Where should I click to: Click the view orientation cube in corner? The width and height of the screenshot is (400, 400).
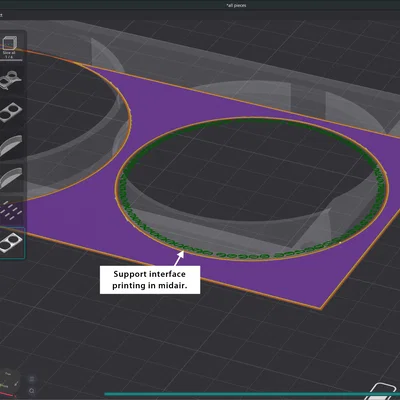9,383
